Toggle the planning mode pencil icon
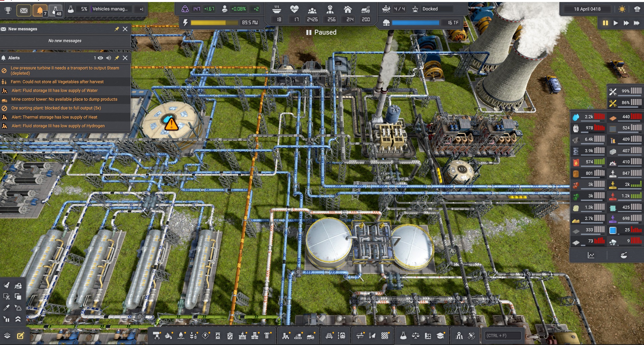Viewport: 644px width, 345px height. point(21,336)
